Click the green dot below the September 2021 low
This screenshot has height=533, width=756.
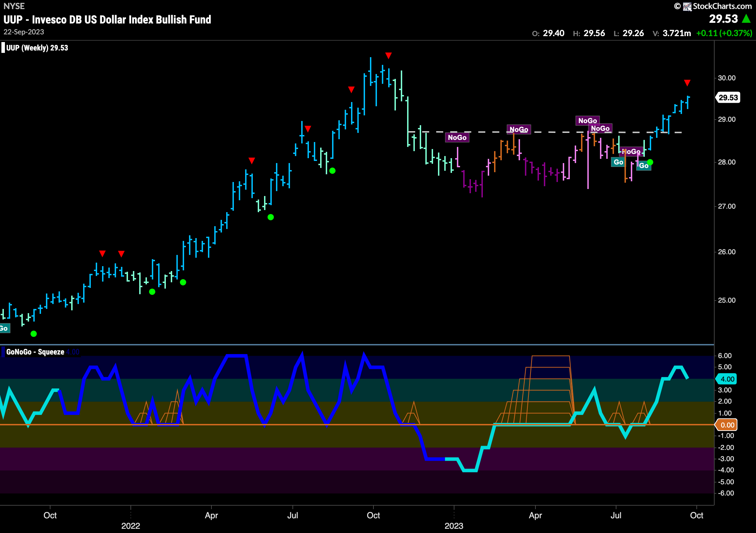point(34,334)
